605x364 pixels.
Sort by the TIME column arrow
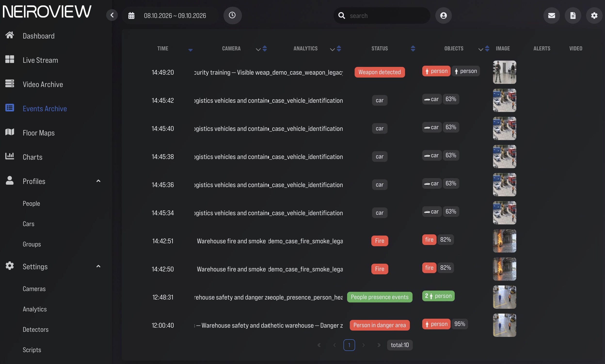(x=190, y=50)
